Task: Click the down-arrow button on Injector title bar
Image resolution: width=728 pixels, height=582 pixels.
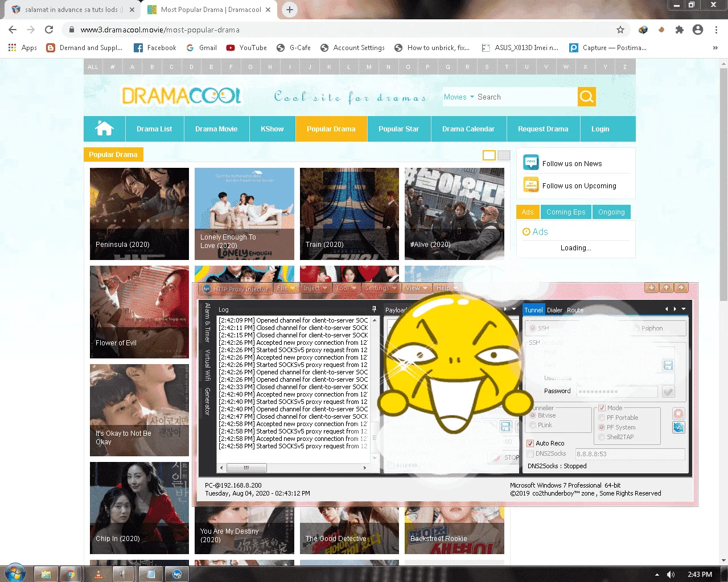Action: click(652, 287)
